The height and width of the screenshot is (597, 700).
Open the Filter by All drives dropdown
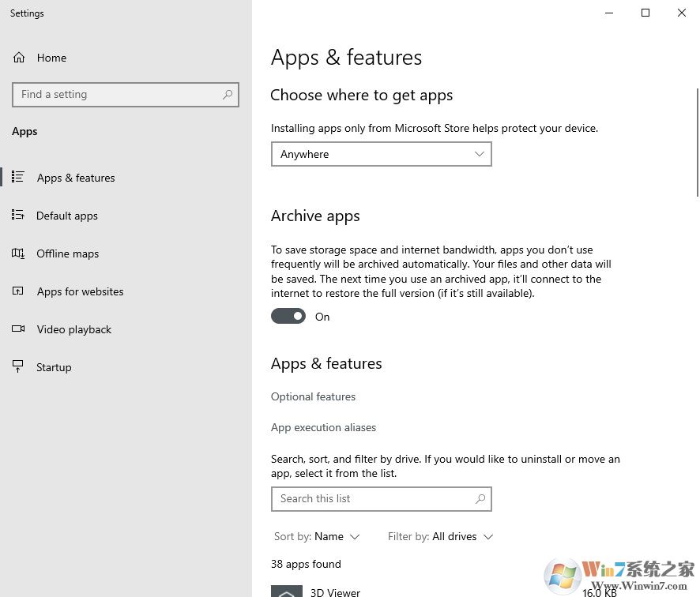(440, 537)
